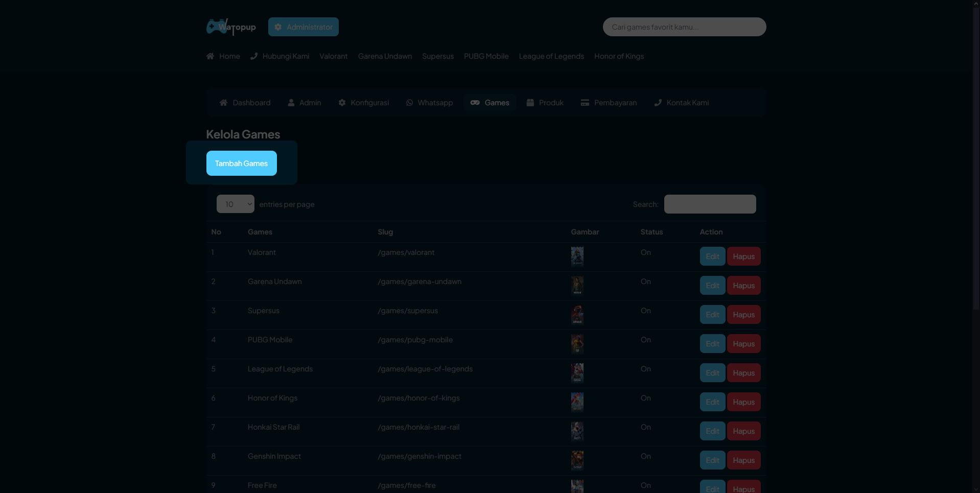Click the phone icon beside Hubungi Kami
Viewport: 980px width, 493px height.
[254, 56]
